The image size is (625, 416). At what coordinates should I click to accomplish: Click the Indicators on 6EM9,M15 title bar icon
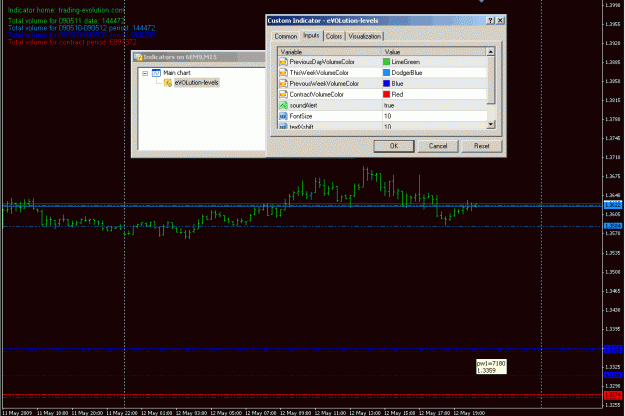138,57
